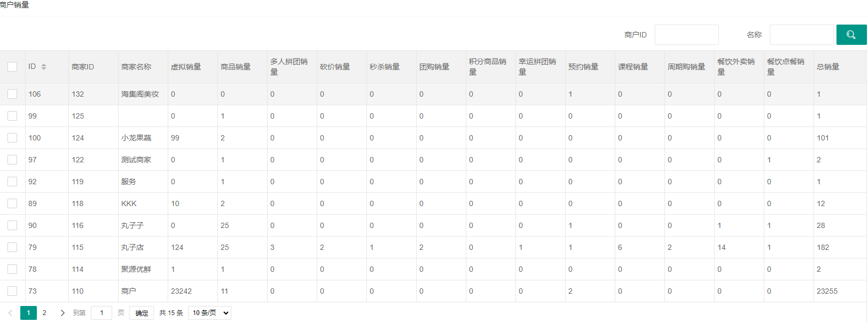The height and width of the screenshot is (322, 868).
Task: Check the row for 海集阁美妆
Action: coord(12,94)
